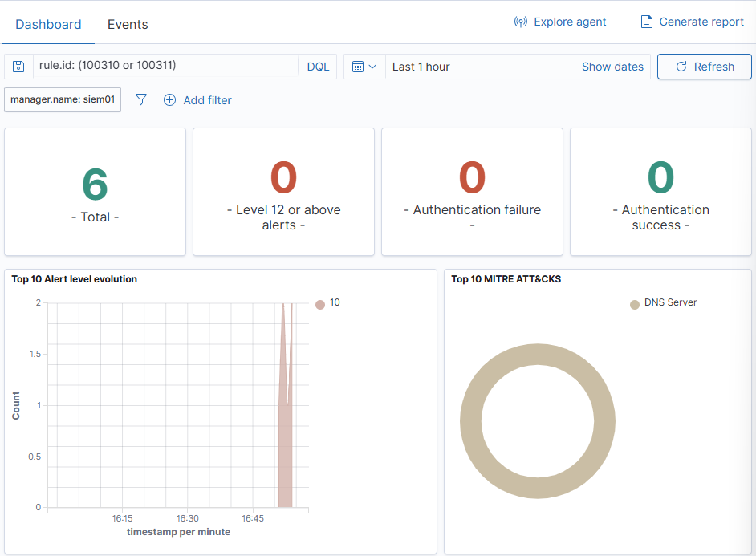
Task: Toggle legend series 10 color dot
Action: click(320, 305)
